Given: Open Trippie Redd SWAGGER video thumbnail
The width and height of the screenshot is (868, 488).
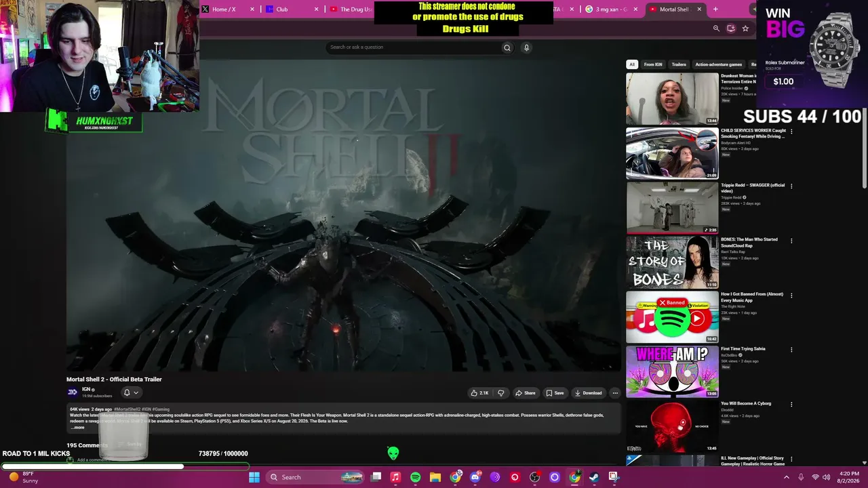Looking at the screenshot, I should (x=672, y=208).
